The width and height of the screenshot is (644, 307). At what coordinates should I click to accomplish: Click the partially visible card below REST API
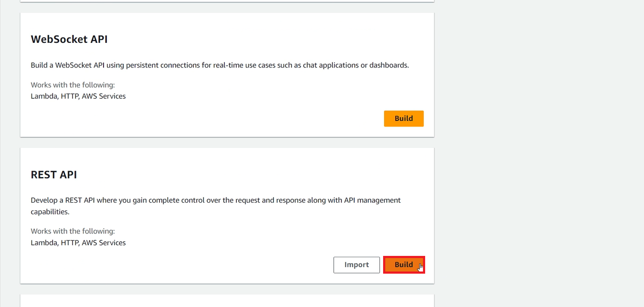[x=227, y=301]
